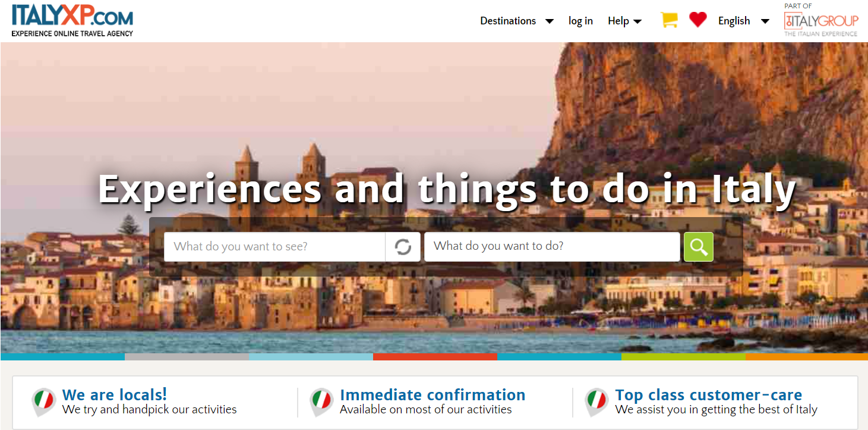868x430 pixels.
Task: Expand the Destinations dropdown menu
Action: pyautogui.click(x=517, y=21)
